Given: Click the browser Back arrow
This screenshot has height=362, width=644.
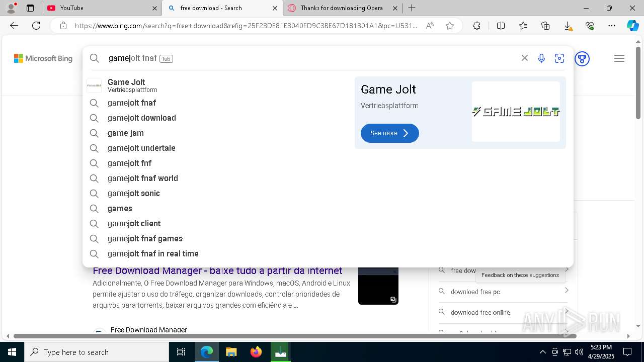Looking at the screenshot, I should pyautogui.click(x=14, y=26).
